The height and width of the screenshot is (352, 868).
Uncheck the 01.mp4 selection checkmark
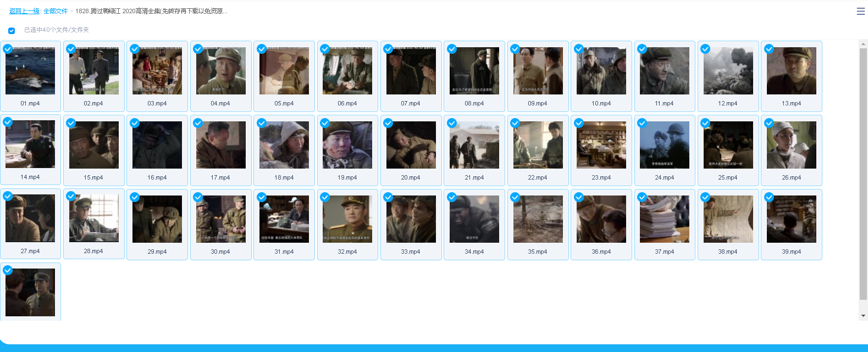pos(8,49)
